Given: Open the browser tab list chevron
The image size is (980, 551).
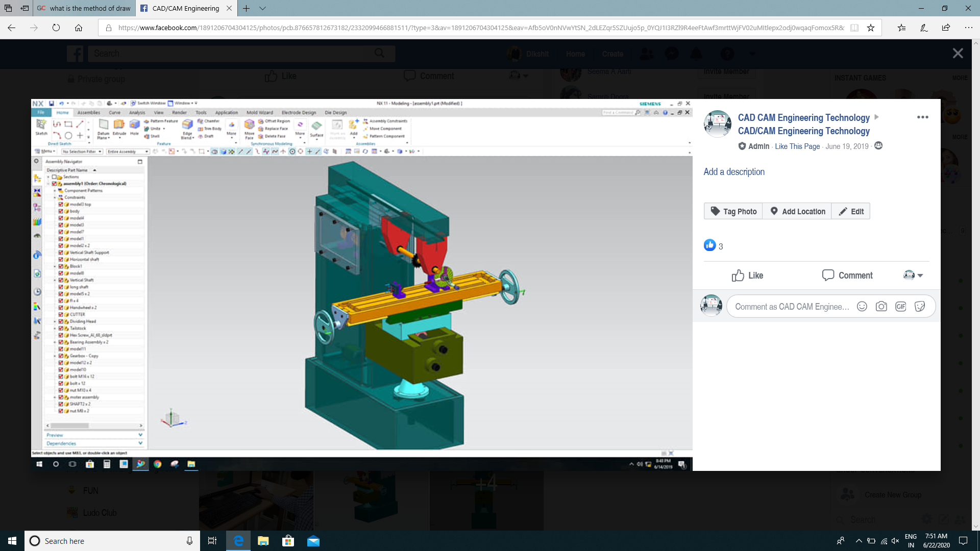Looking at the screenshot, I should (262, 8).
